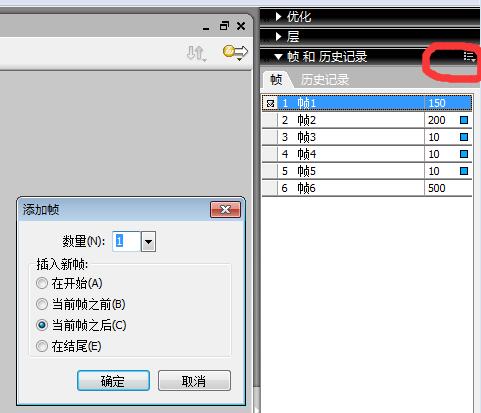The image size is (481, 413).
Task: Click the 数量 number input field
Action: tap(127, 241)
